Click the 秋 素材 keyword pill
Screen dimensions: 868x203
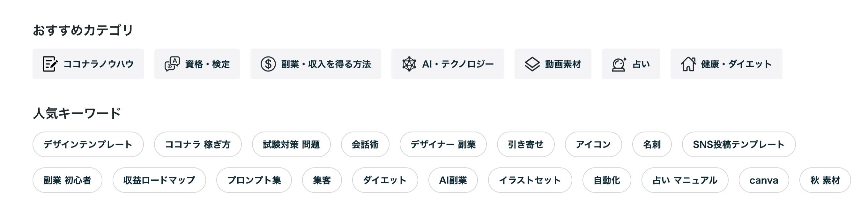coord(825,180)
